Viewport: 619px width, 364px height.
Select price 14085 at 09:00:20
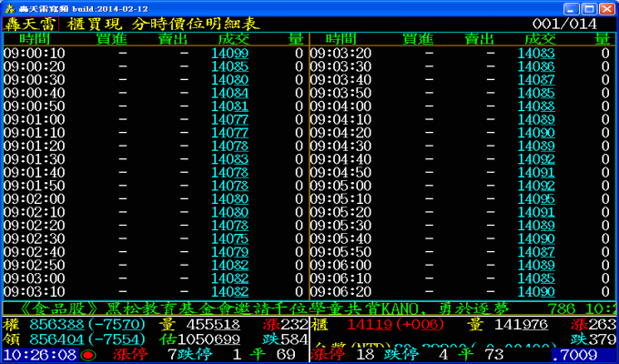230,66
